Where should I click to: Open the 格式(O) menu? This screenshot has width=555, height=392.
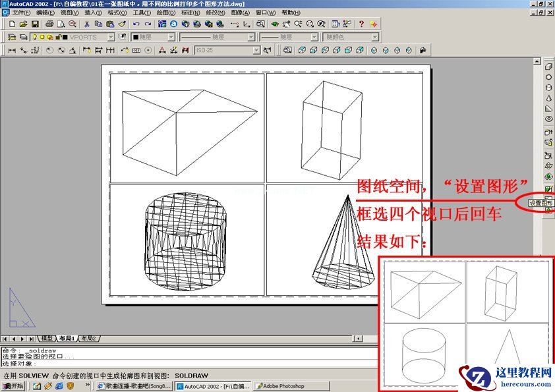117,13
